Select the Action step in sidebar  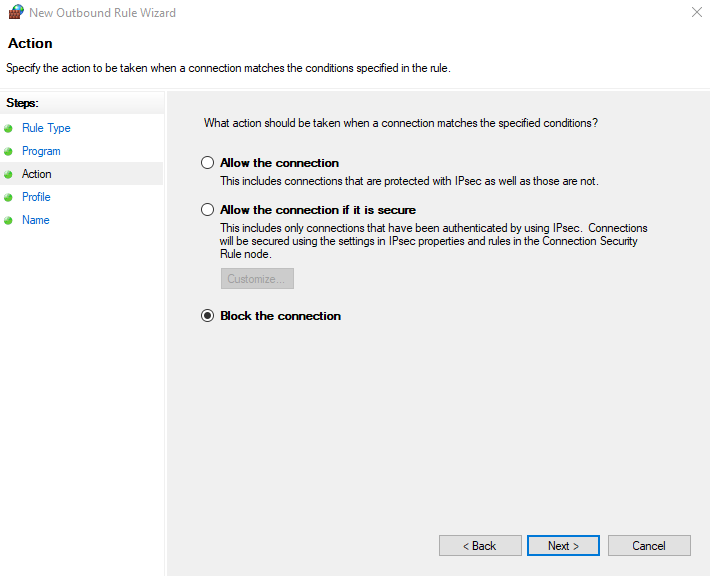click(37, 174)
